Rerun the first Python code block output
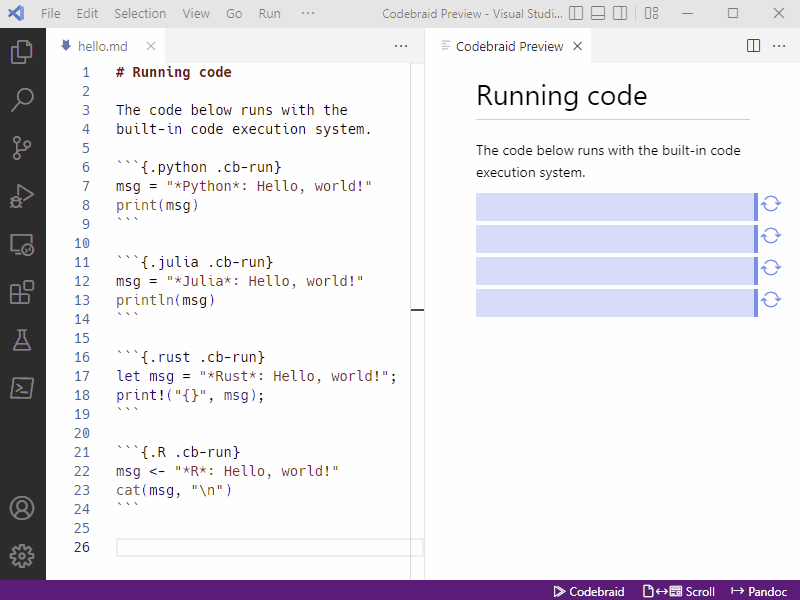 [x=770, y=205]
